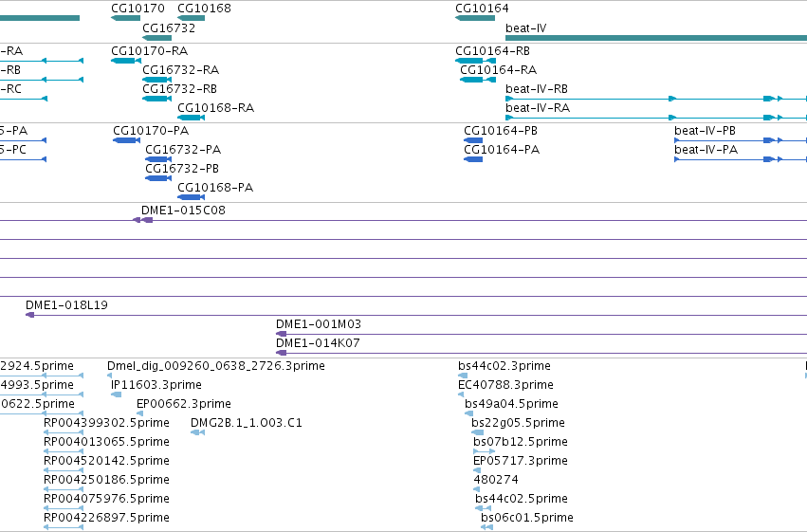Screen dimensions: 807x532
Task: Select transcript CG16732-RA
Action: pos(157,80)
